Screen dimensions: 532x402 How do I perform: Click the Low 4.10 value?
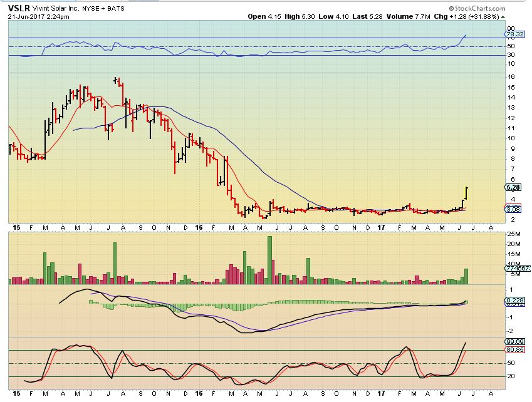tap(333, 16)
